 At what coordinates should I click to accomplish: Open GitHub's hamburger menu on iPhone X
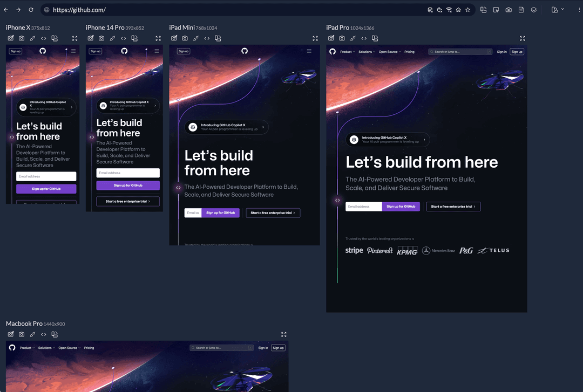pos(73,51)
